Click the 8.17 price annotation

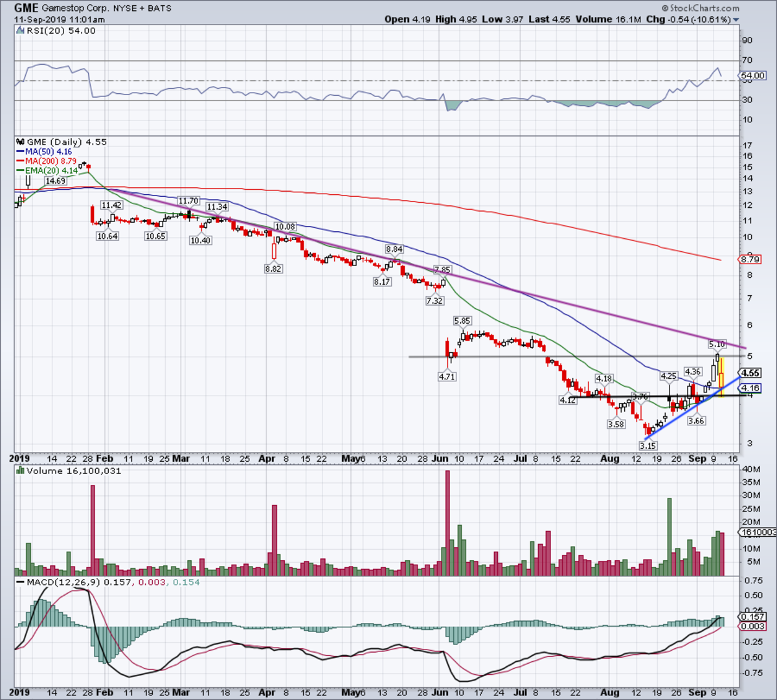382,282
